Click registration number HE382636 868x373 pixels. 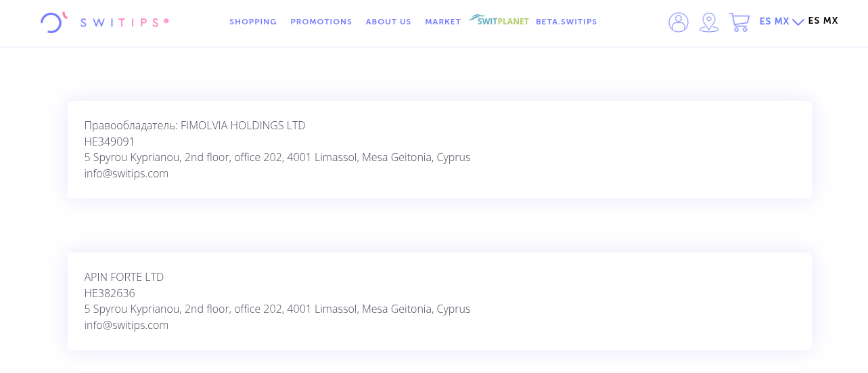(x=110, y=293)
